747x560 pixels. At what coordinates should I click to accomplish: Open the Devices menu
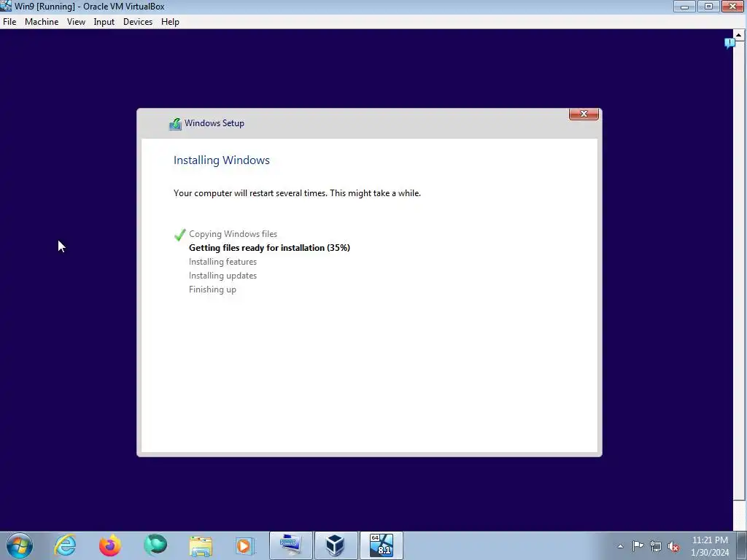138,22
